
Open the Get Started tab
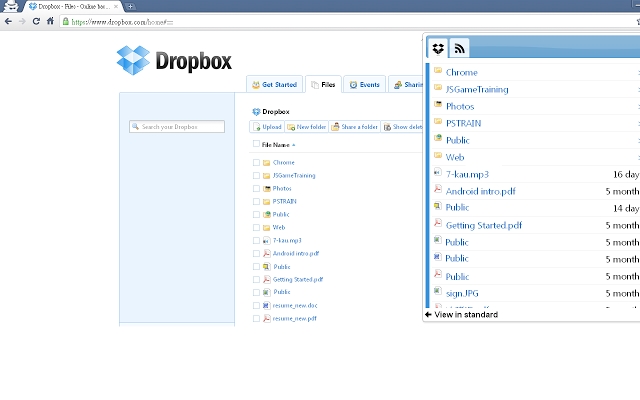click(273, 85)
